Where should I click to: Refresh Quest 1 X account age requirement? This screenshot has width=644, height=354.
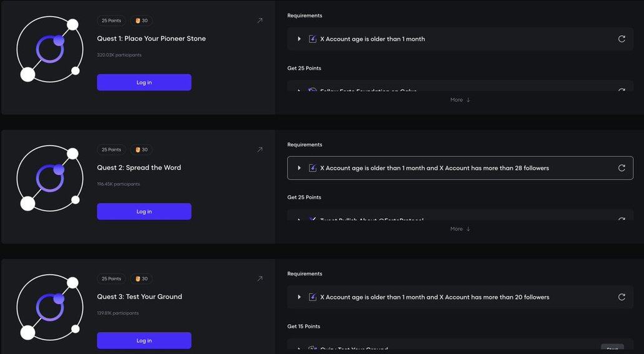[622, 39]
